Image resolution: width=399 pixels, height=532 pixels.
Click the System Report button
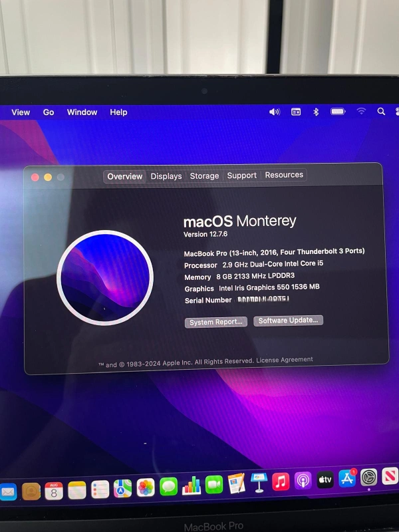click(216, 322)
